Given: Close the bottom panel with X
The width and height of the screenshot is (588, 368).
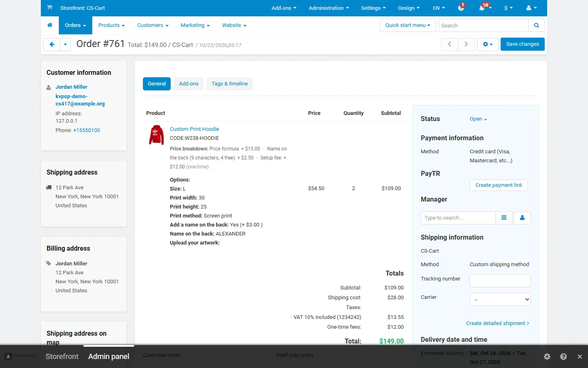Looking at the screenshot, I should tap(580, 357).
